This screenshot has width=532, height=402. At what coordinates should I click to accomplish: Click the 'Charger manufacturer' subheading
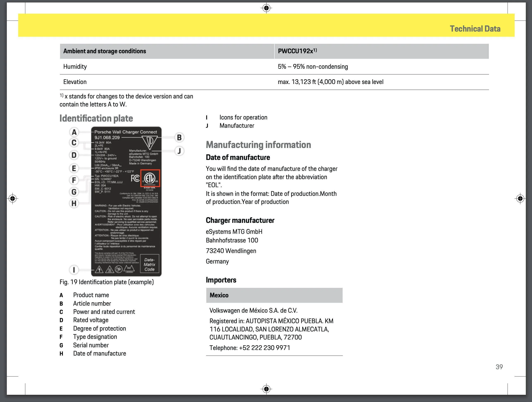[240, 220]
